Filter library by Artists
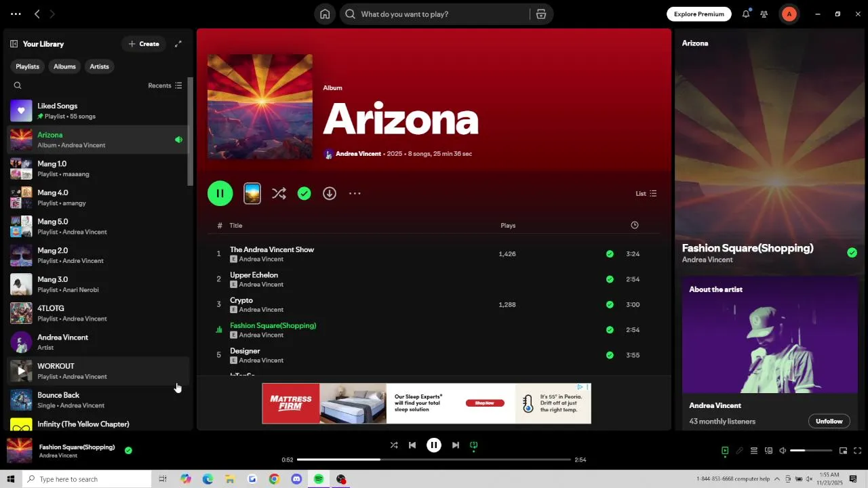This screenshot has width=868, height=488. (99, 66)
